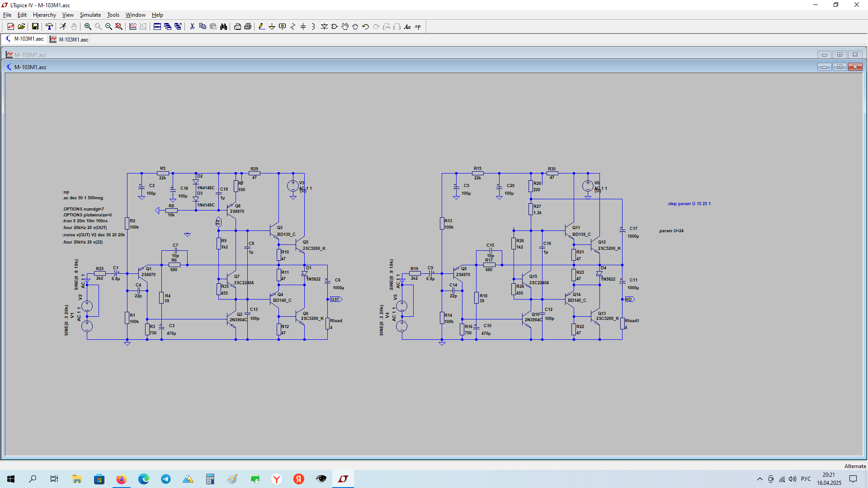Image resolution: width=868 pixels, height=488 pixels.
Task: Click the Save floppy disk icon
Action: coord(35,27)
